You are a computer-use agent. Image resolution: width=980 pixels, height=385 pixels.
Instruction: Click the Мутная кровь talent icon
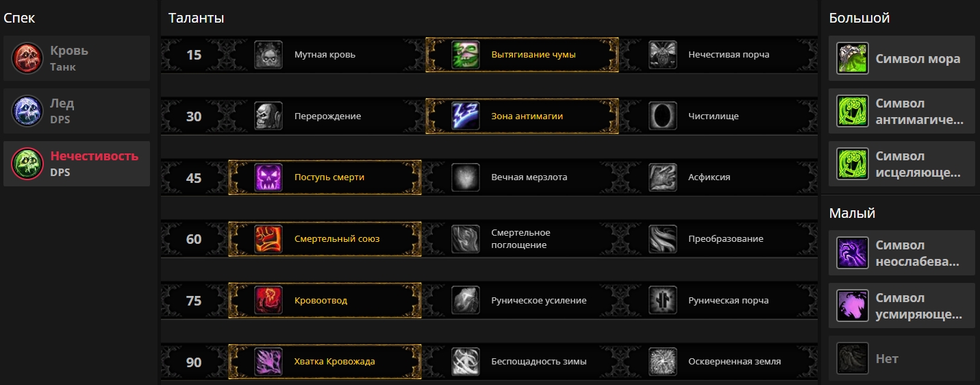(x=268, y=55)
